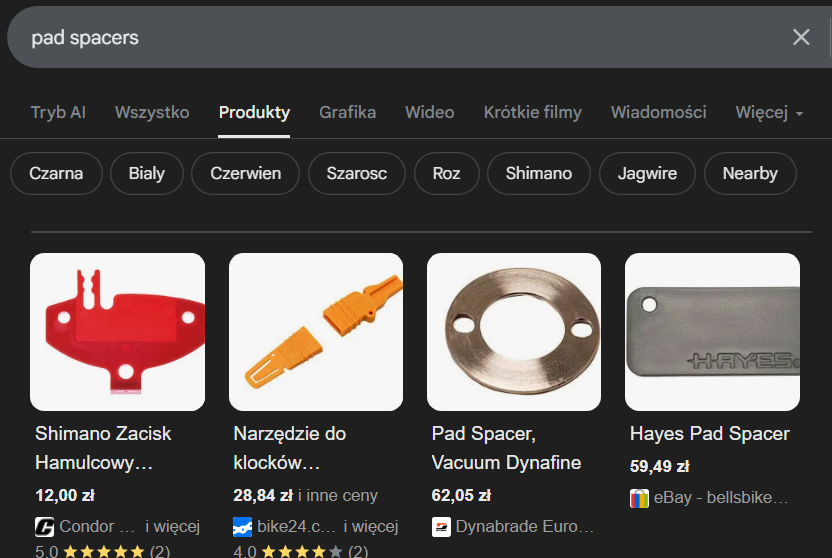Select the Wszystko tab

[152, 112]
